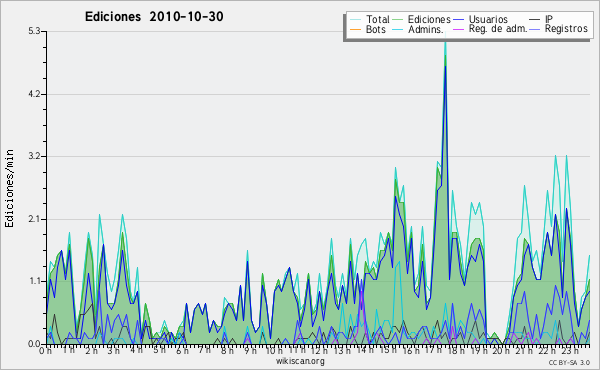Click the '0 h' x-axis label
600x370 pixels.
tap(46, 350)
